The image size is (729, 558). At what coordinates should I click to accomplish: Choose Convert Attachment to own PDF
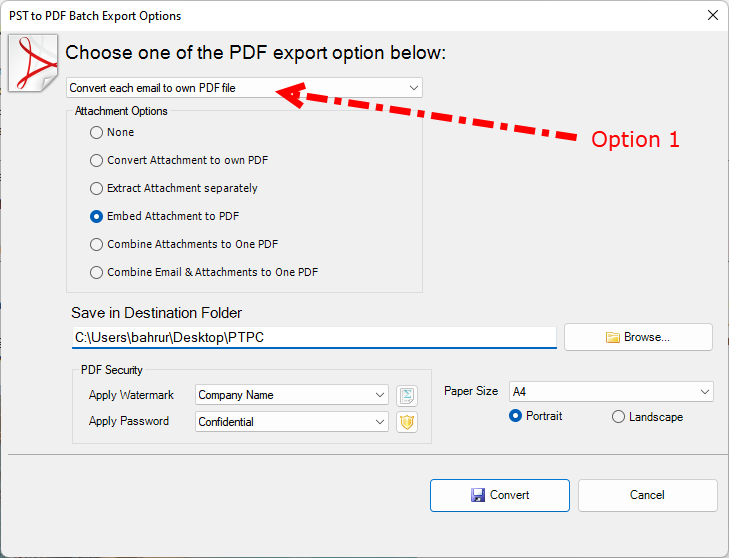pos(97,160)
